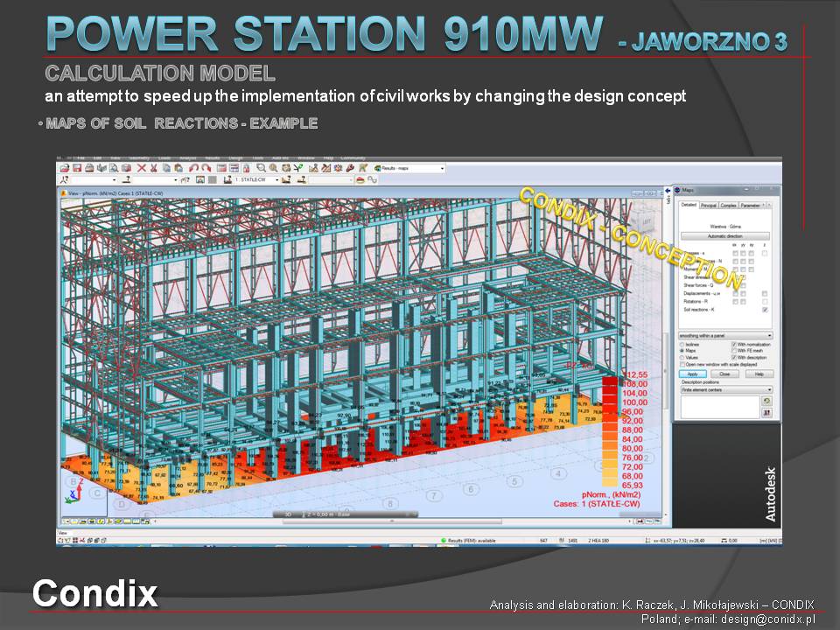This screenshot has width=840, height=630.
Task: Switch to the Principal tab
Action: (x=709, y=205)
